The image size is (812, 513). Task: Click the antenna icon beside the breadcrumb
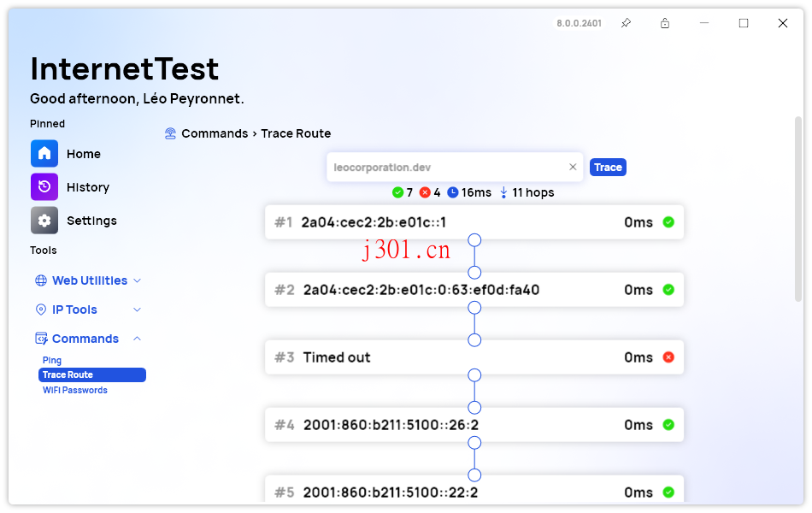coord(170,133)
